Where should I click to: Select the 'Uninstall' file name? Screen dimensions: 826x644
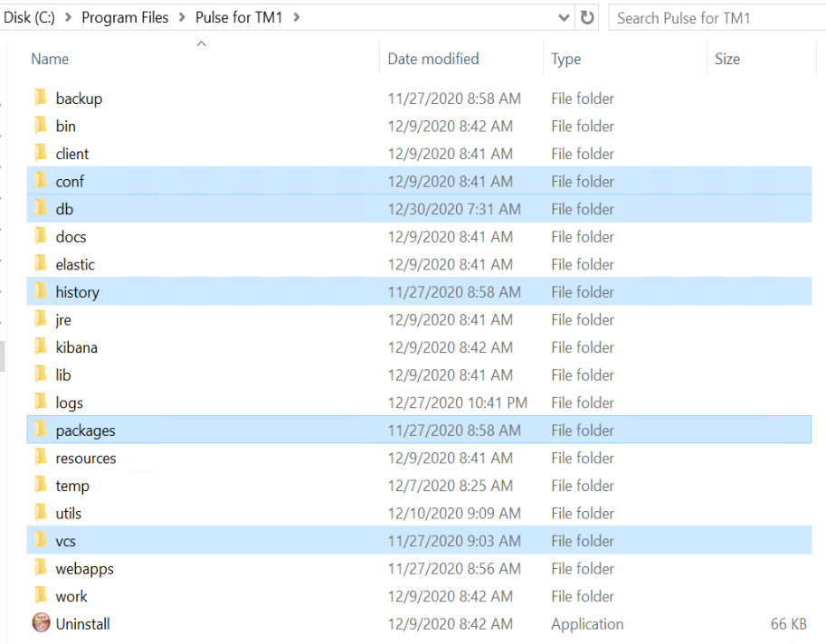(x=82, y=624)
